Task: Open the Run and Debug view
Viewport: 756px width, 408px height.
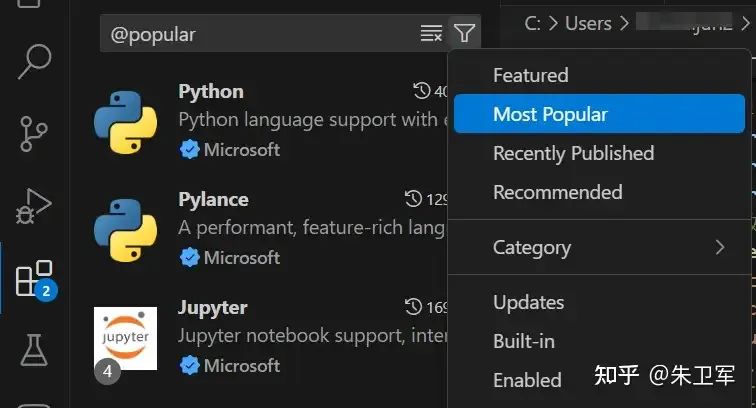Action: [33, 206]
